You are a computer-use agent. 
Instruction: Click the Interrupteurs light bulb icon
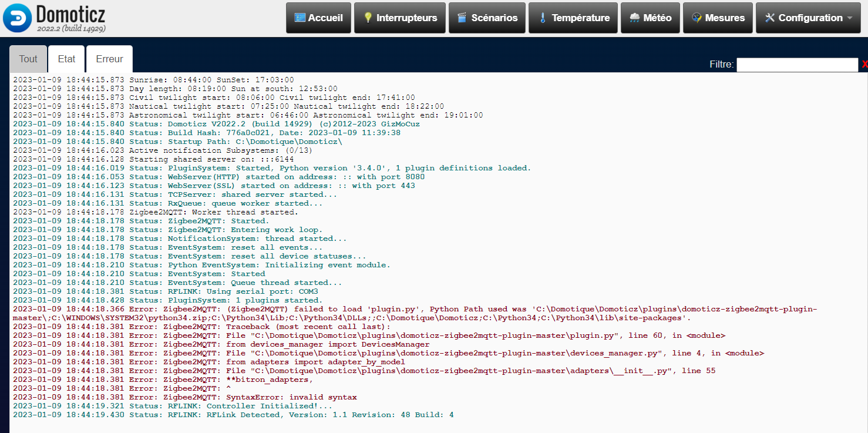tap(368, 18)
